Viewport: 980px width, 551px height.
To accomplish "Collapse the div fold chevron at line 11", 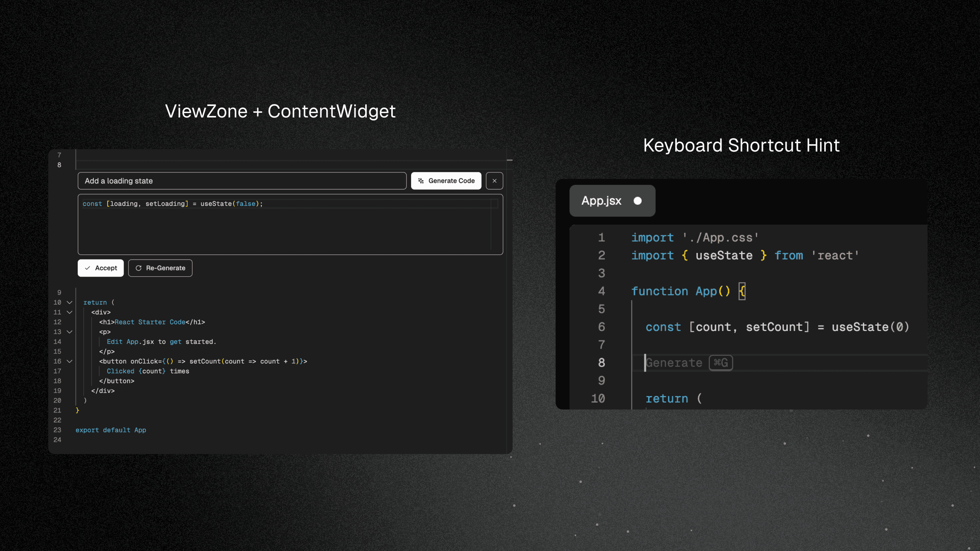I will point(69,312).
